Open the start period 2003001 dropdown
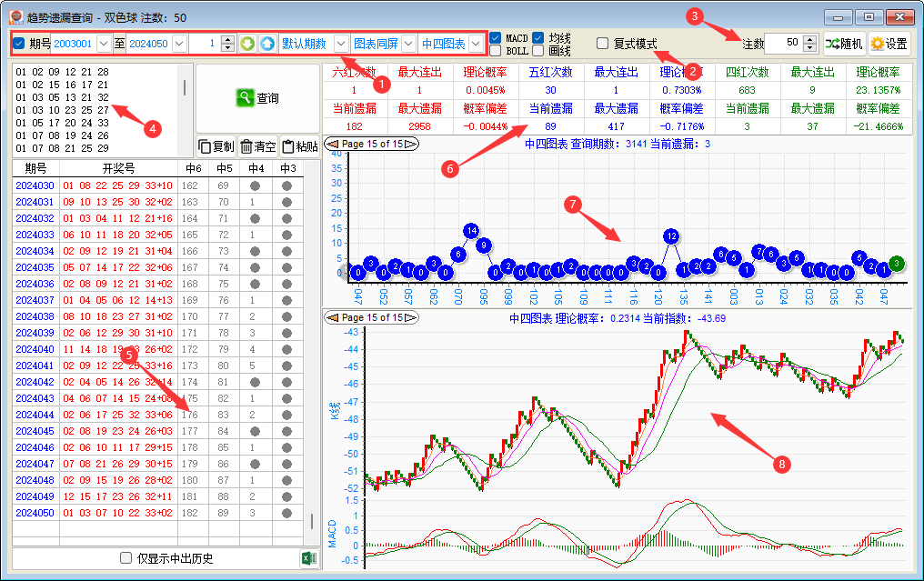924x581 pixels. (104, 44)
